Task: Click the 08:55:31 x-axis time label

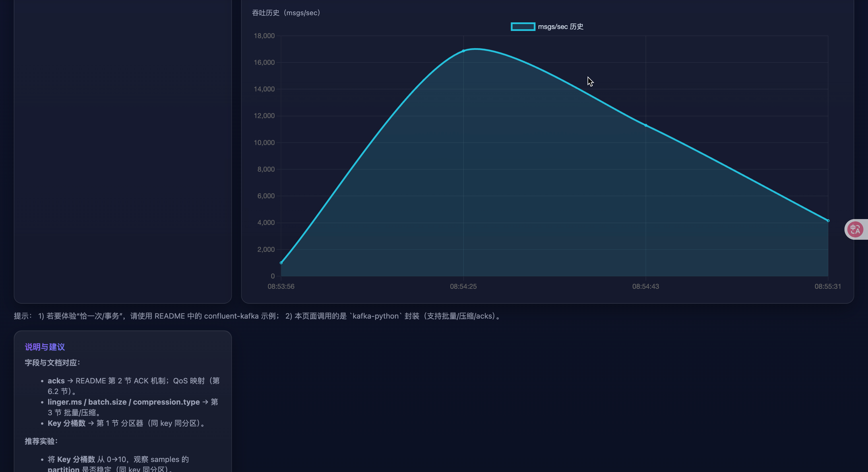Action: 828,286
